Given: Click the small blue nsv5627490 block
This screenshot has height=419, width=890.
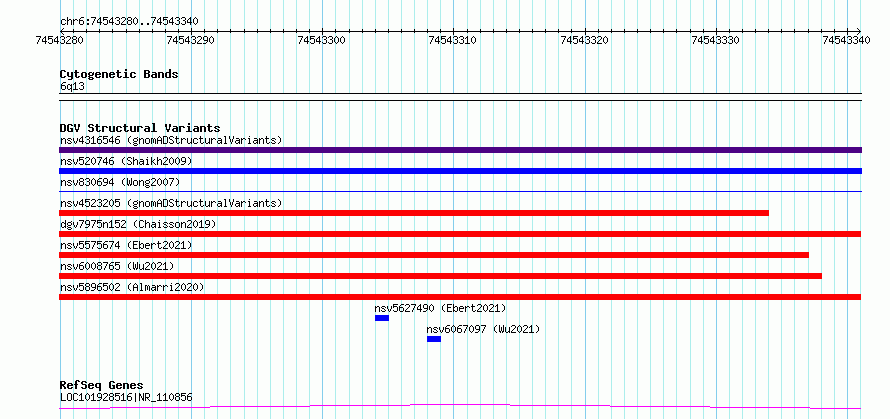Looking at the screenshot, I should (382, 318).
